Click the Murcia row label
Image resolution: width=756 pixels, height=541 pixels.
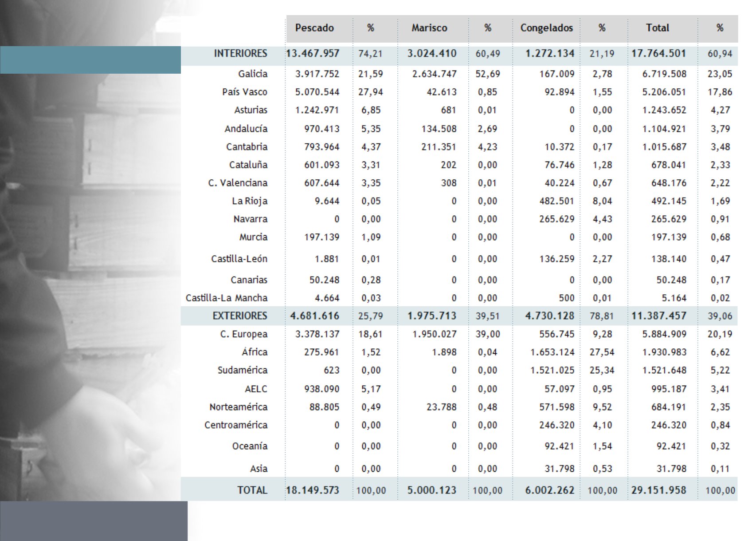point(254,237)
